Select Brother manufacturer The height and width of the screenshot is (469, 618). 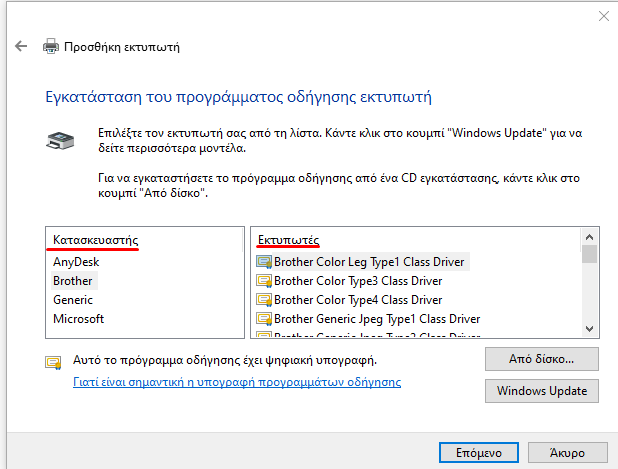73,281
